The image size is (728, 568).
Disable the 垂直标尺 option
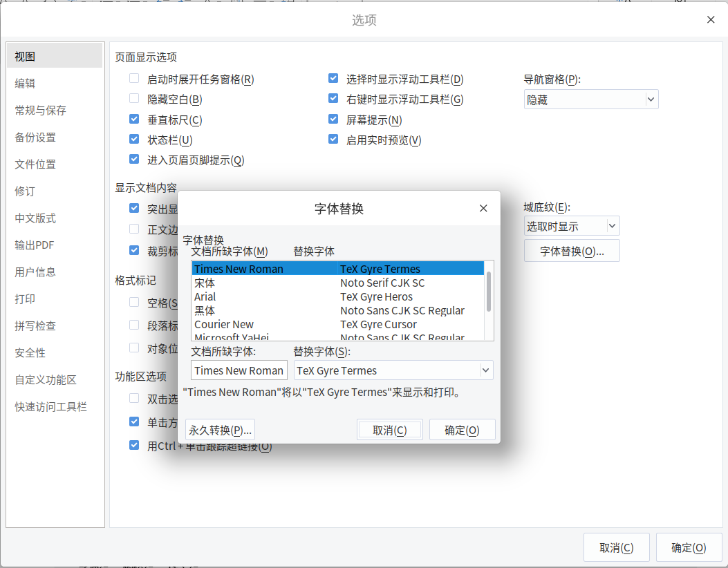point(133,118)
